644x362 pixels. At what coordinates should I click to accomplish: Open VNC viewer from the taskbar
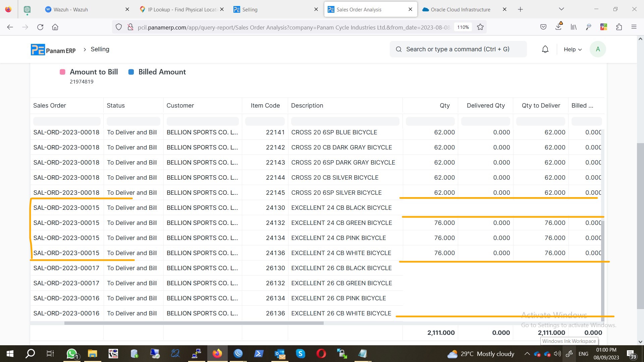pyautogui.click(x=113, y=354)
